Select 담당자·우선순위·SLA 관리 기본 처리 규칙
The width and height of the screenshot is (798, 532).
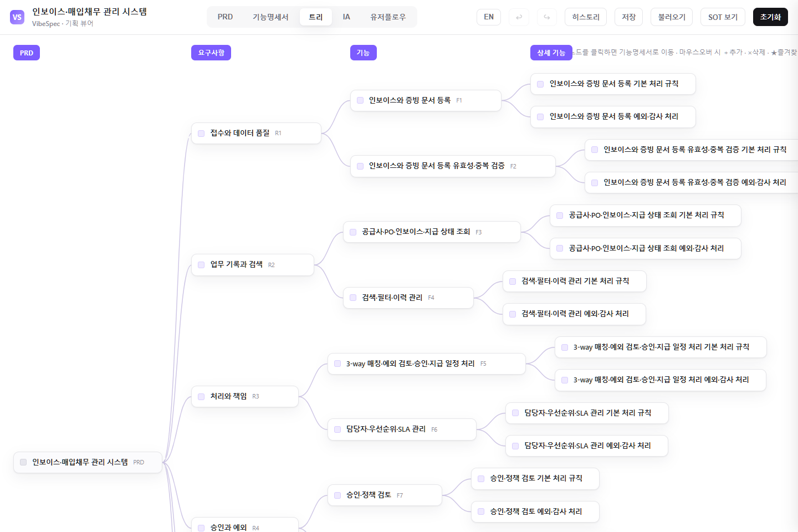click(587, 413)
